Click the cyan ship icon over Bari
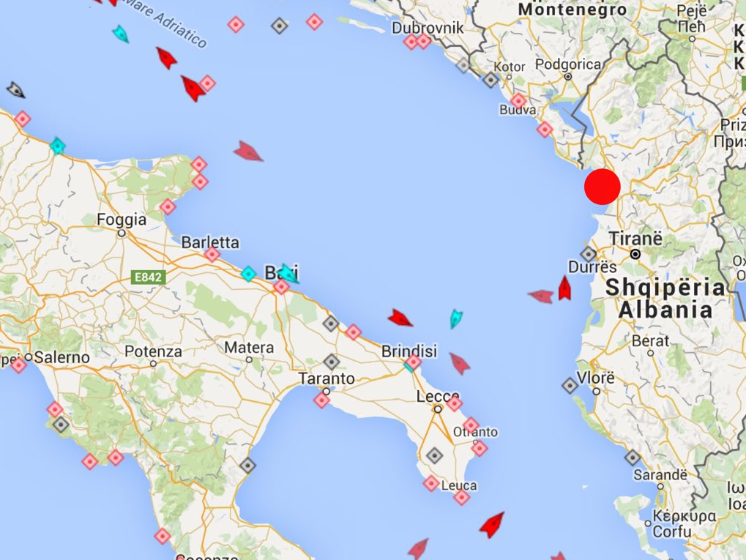The image size is (746, 560). pyautogui.click(x=288, y=274)
